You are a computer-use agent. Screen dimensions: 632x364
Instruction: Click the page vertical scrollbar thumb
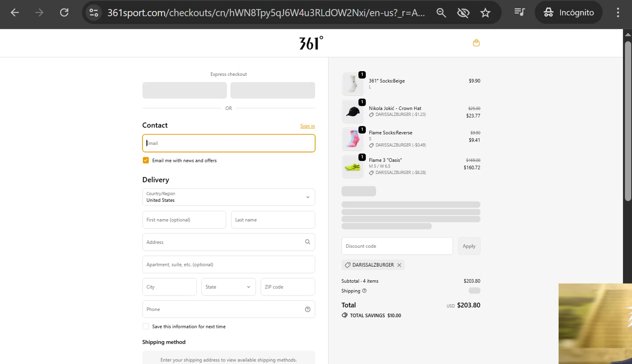tap(628, 121)
